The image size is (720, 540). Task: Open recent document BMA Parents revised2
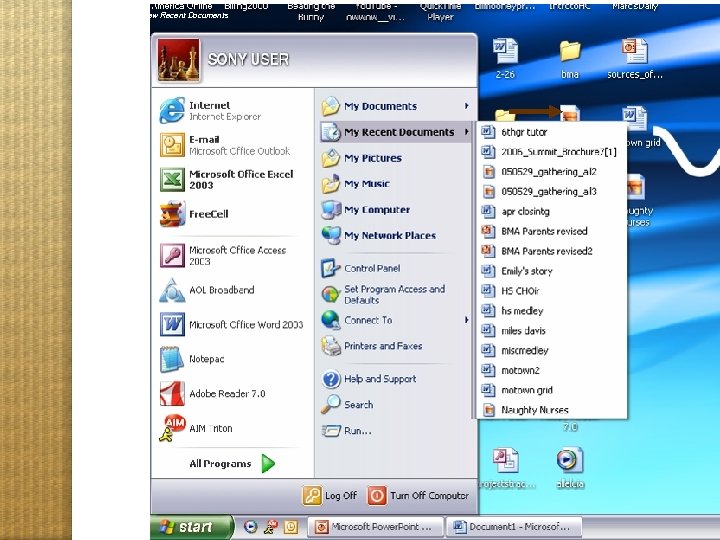coord(552,251)
